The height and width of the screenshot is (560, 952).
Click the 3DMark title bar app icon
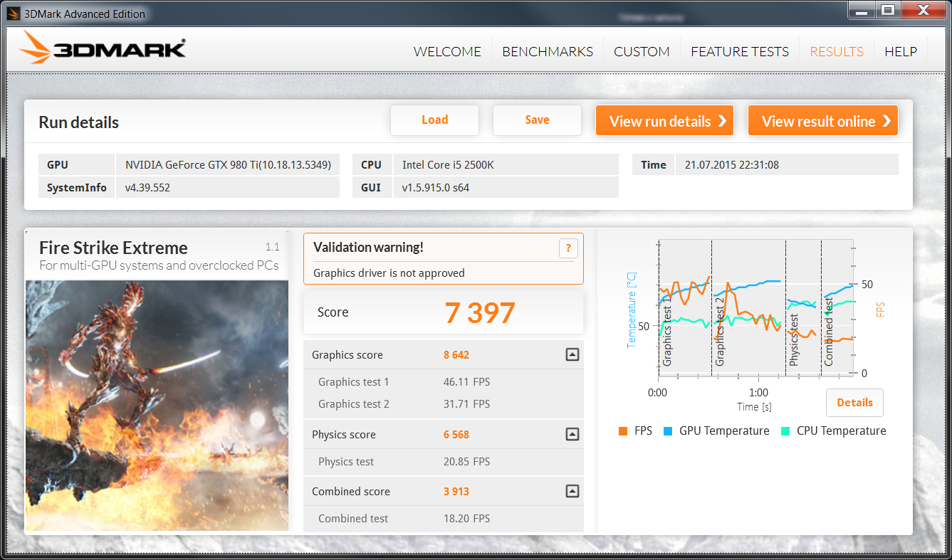pyautogui.click(x=12, y=14)
